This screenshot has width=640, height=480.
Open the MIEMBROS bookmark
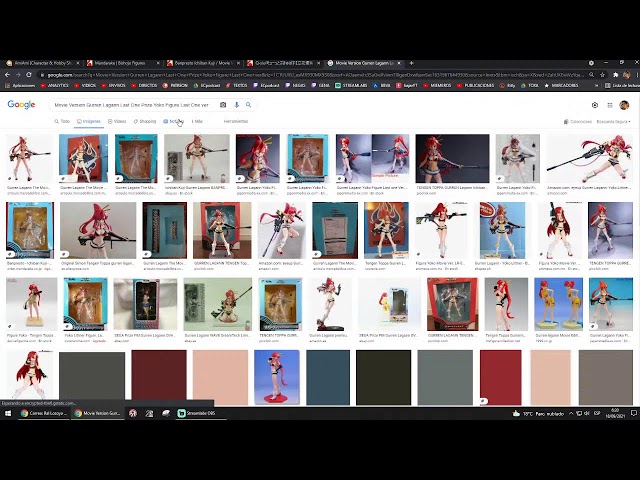click(x=437, y=86)
